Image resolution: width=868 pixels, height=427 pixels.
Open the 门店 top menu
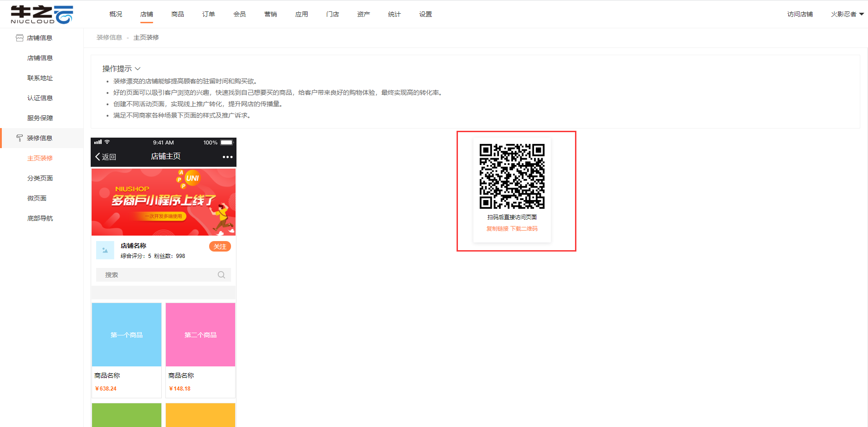click(333, 14)
